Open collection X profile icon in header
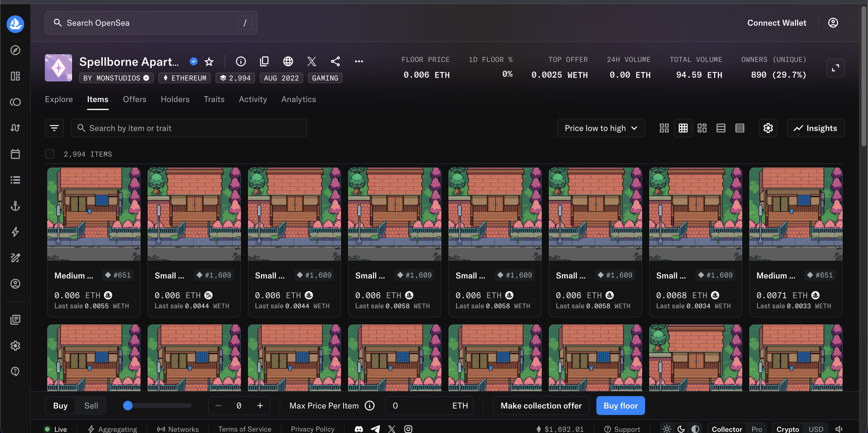868x433 pixels. 312,61
